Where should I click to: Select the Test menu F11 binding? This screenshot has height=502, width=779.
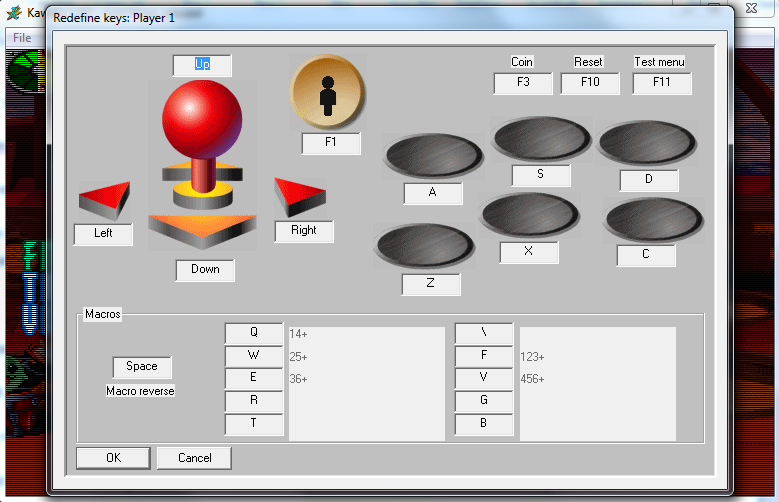pos(661,83)
